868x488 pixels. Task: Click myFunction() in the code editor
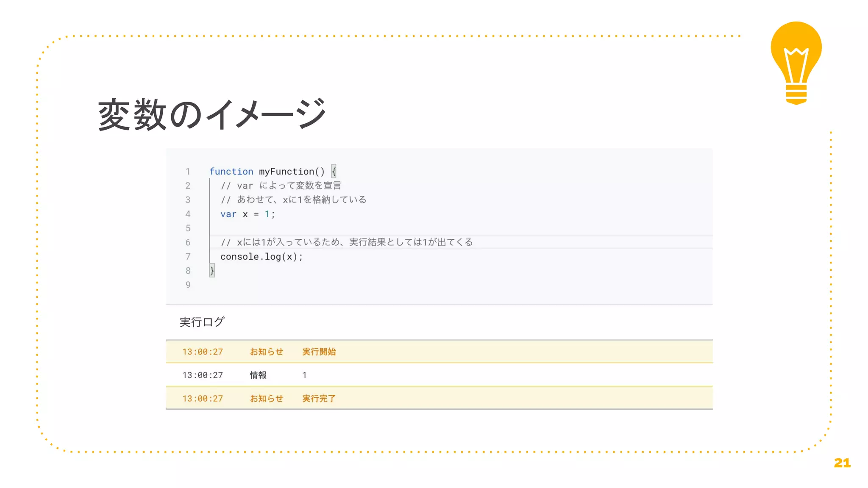pyautogui.click(x=292, y=172)
